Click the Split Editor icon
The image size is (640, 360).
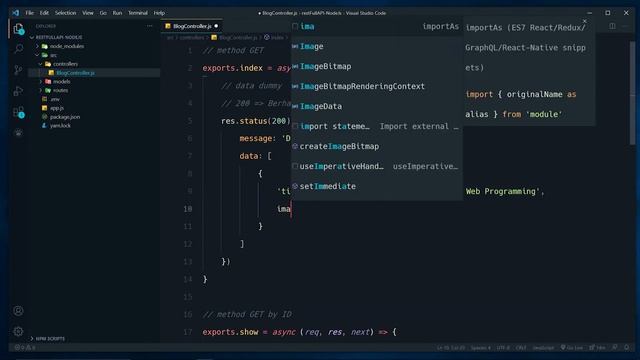coord(612,26)
